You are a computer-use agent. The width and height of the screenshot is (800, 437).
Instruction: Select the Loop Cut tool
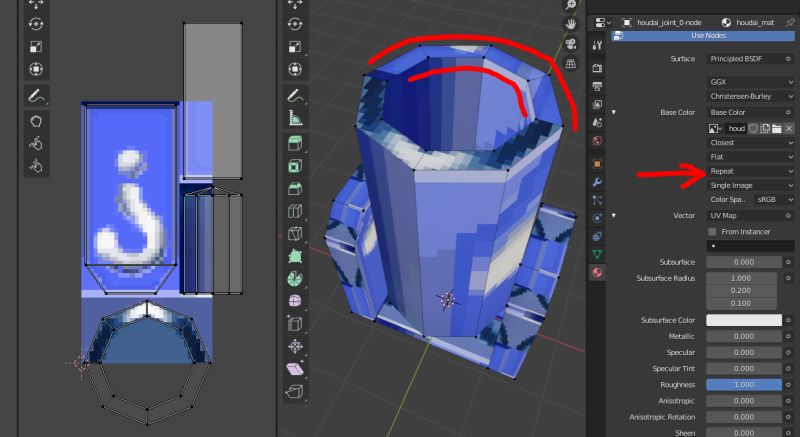(295, 211)
